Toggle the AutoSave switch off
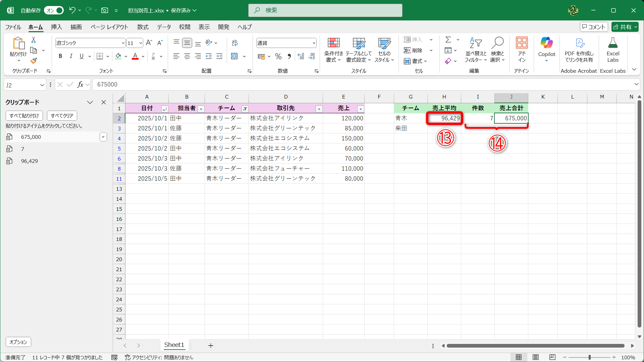This screenshot has height=362, width=644. (54, 10)
